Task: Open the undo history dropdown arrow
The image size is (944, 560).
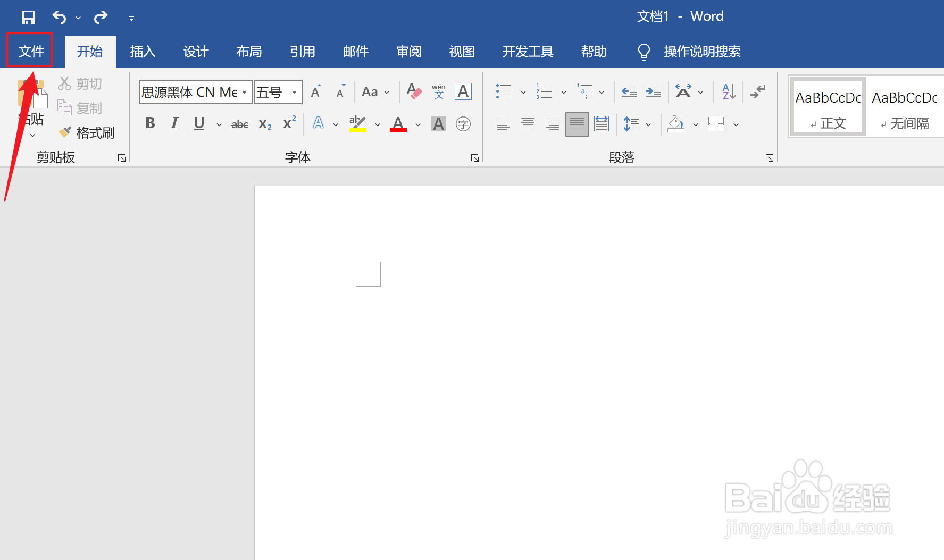Action: coord(78,18)
